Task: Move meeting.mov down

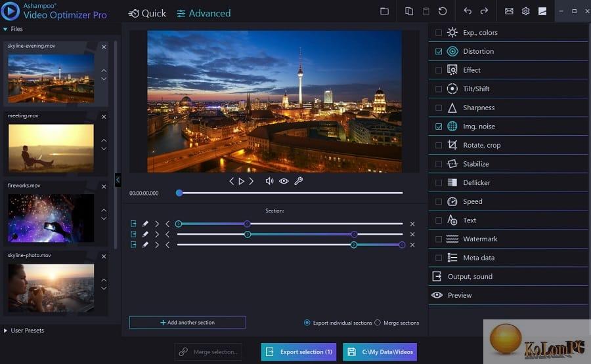Action: pos(104,149)
